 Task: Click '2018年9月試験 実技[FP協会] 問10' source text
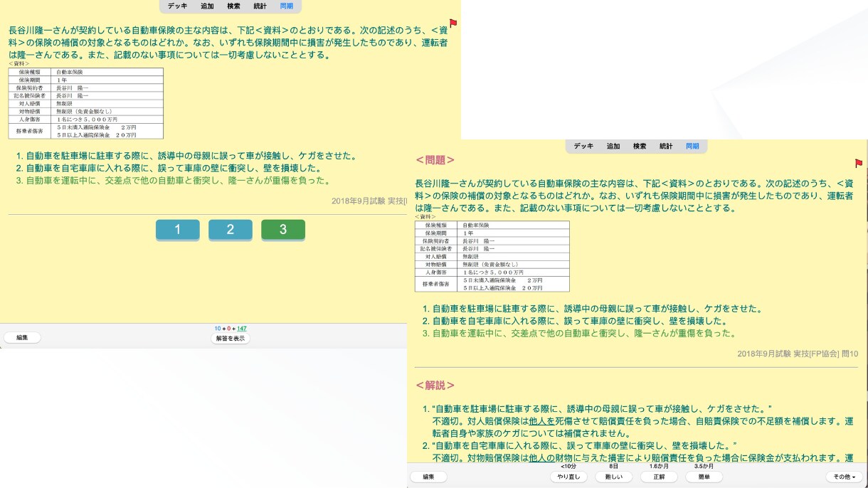coord(798,354)
